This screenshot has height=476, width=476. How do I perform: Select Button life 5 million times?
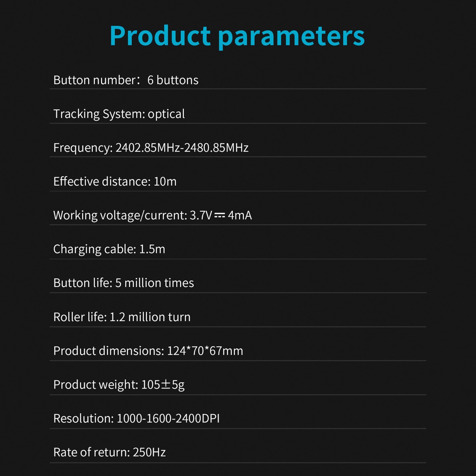[123, 283]
